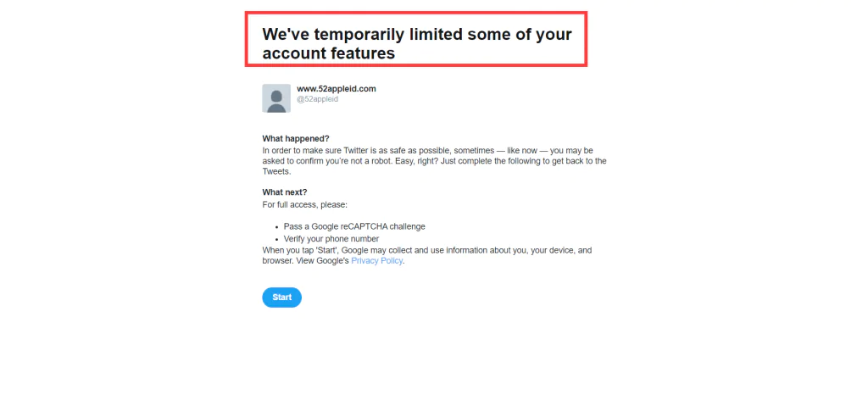Select 'Pass a Google reCAPTCHA challenge' item
The height and width of the screenshot is (406, 868).
[354, 226]
